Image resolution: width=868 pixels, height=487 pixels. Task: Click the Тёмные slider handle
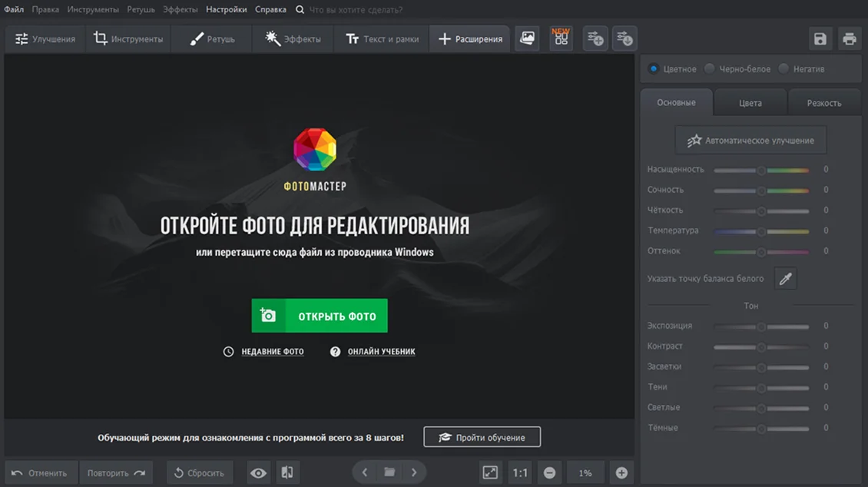[761, 429]
